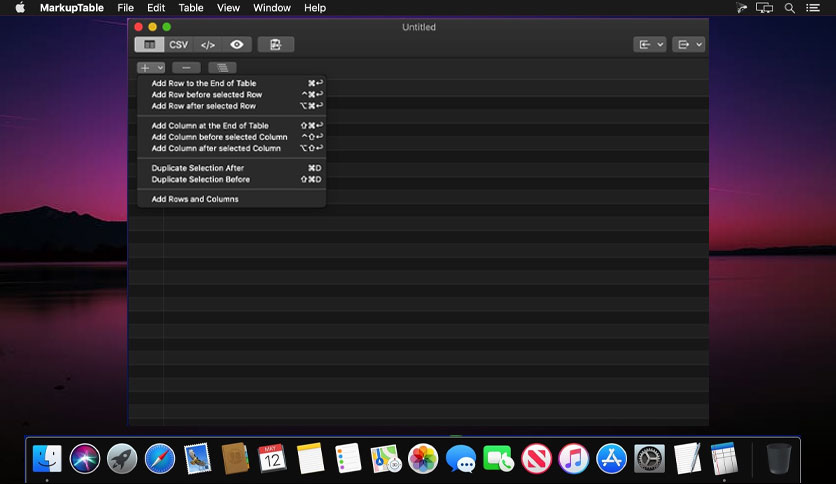The height and width of the screenshot is (484, 836).
Task: Choose Add Row after selected Row
Action: [x=231, y=106]
